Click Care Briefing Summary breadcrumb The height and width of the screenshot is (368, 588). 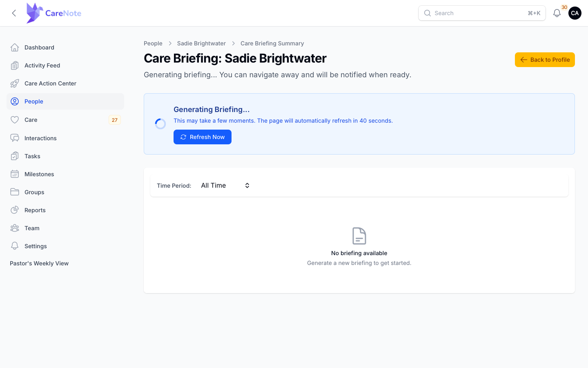272,43
